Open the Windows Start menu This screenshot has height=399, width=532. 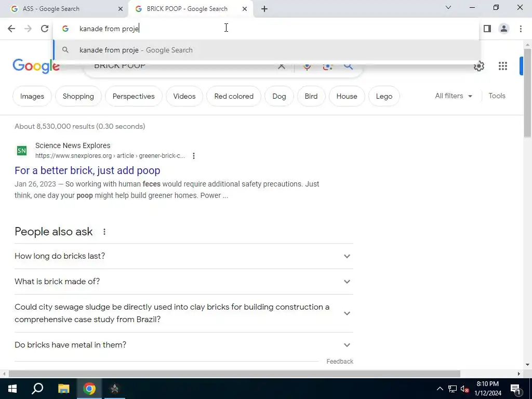[12, 389]
